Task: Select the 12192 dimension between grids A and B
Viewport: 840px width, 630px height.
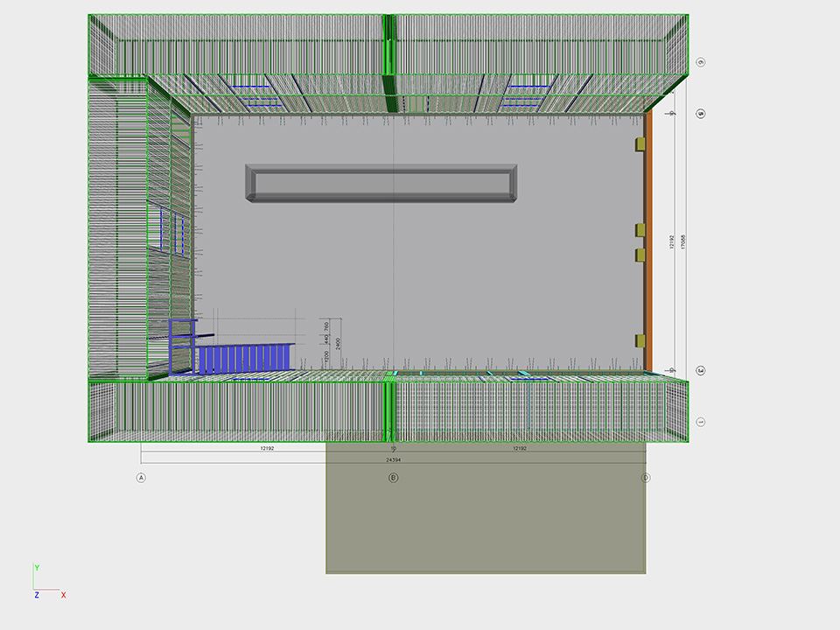Action: 267,449
